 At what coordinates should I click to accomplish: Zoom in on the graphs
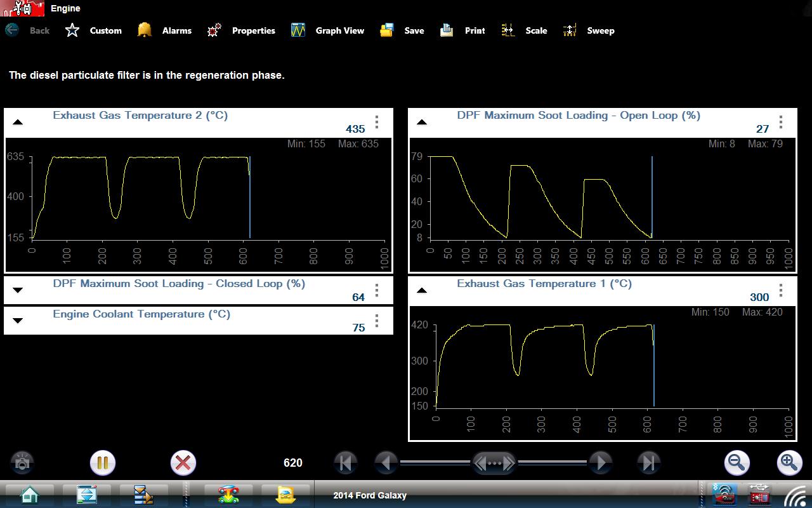point(789,463)
